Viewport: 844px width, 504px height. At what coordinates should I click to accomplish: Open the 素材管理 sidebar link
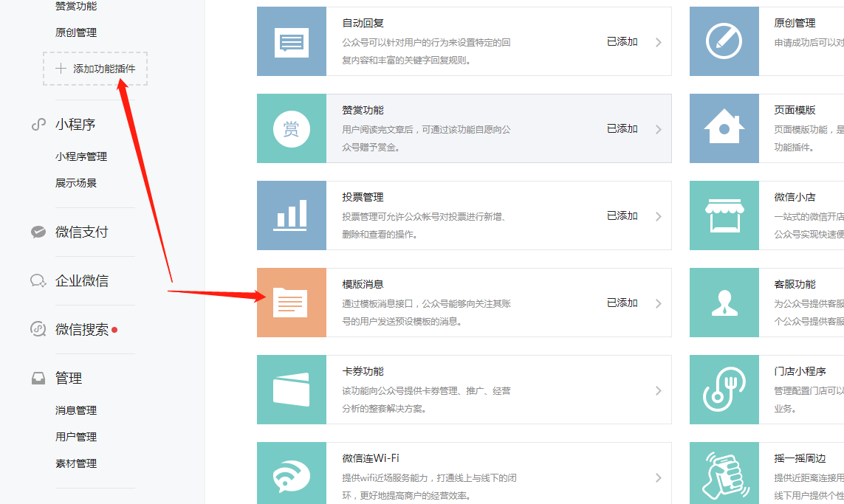point(76,463)
